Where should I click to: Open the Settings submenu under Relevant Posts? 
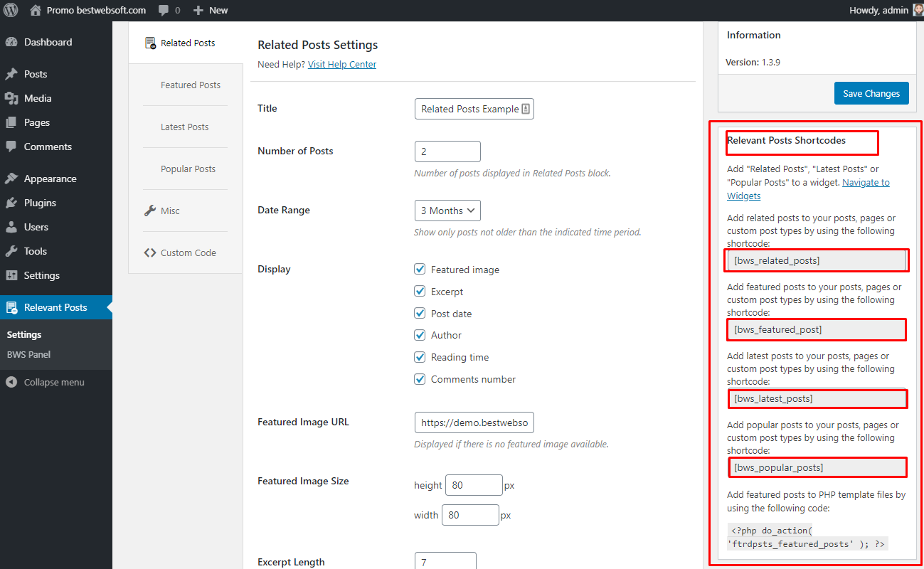tap(24, 334)
